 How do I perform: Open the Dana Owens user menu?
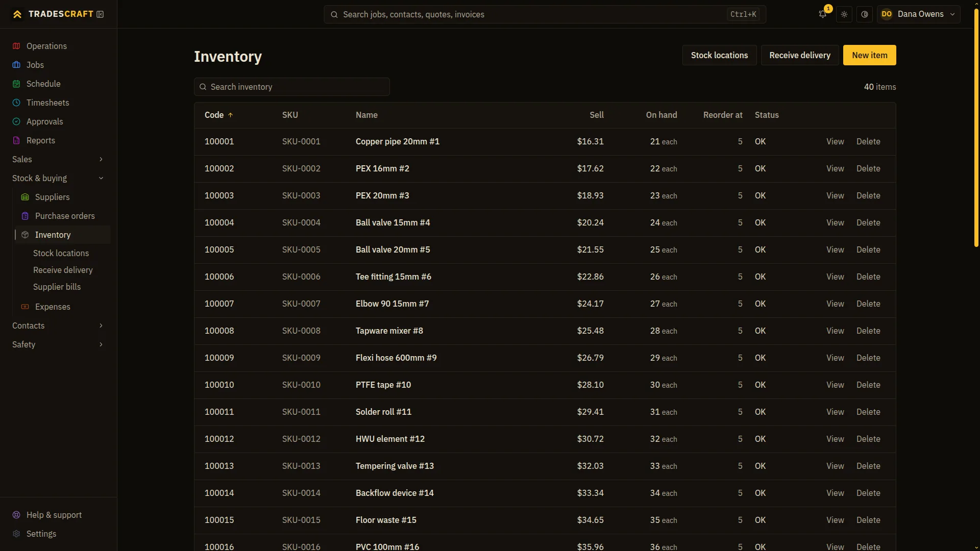coord(918,14)
